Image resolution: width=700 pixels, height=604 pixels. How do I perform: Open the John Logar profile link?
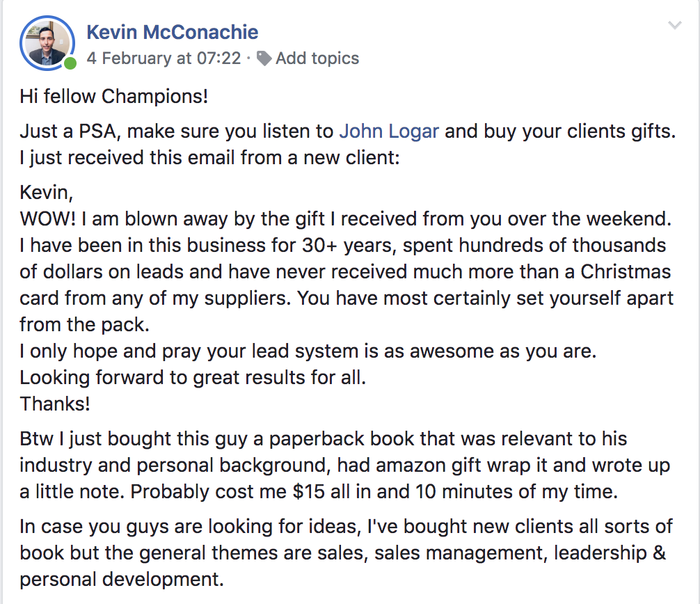389,132
